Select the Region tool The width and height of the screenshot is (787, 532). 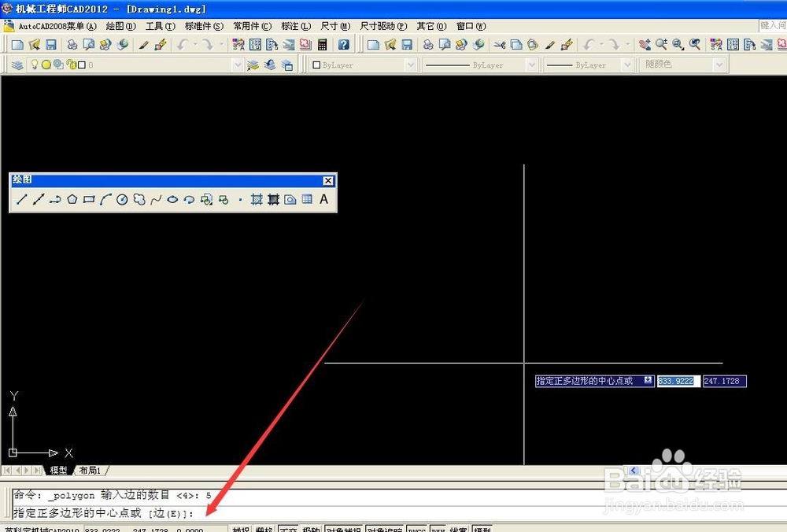[x=290, y=199]
